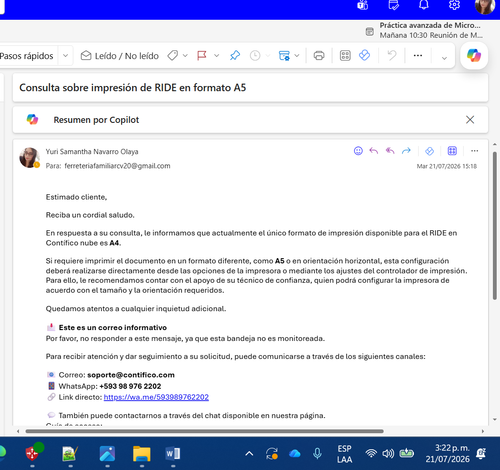Image resolution: width=500 pixels, height=470 pixels.
Task: Click scroll up arrow of message pane
Action: coord(495,144)
